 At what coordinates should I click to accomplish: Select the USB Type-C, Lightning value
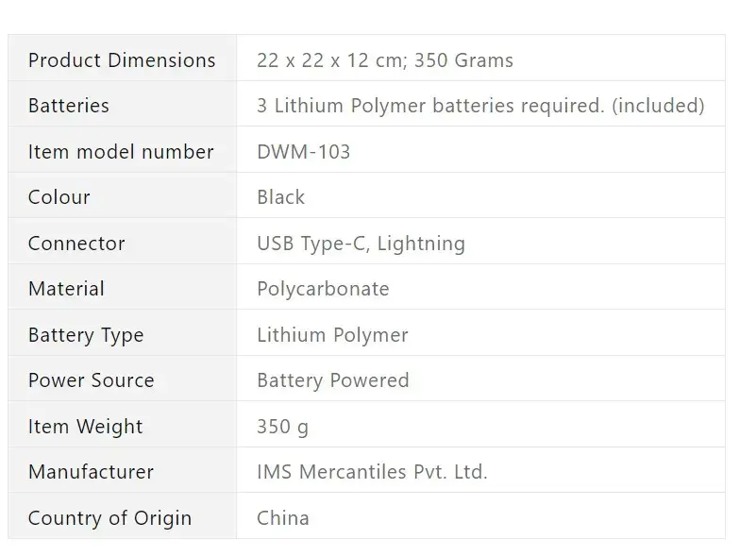(361, 244)
